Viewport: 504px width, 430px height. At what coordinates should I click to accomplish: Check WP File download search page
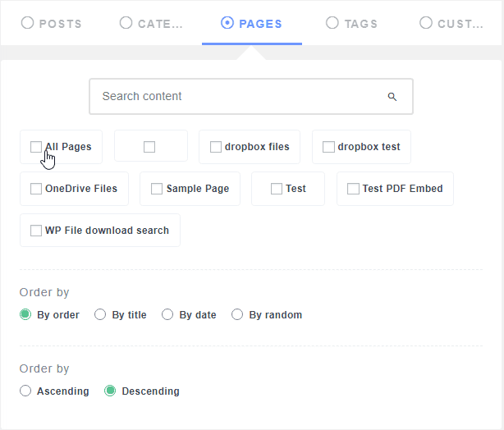(36, 231)
